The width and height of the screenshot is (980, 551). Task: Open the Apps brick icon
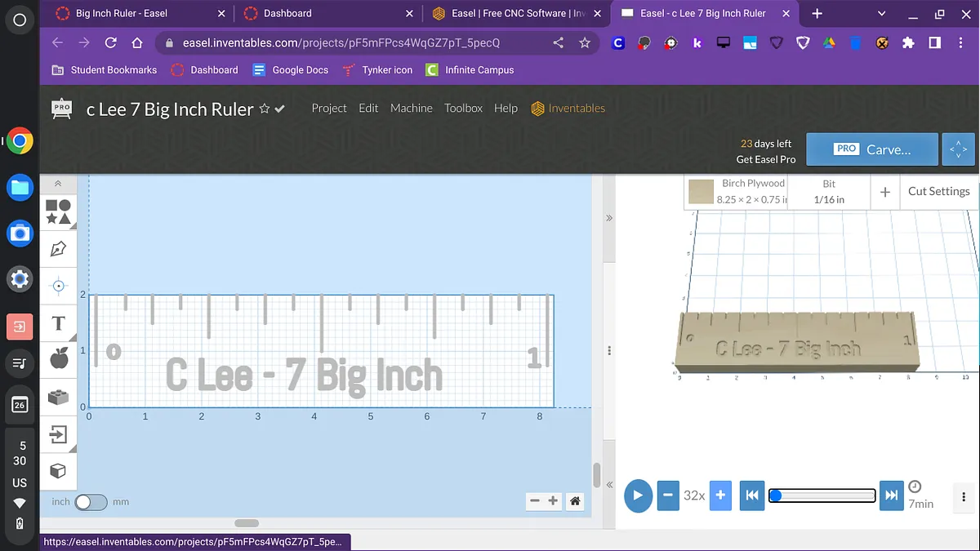(x=58, y=396)
